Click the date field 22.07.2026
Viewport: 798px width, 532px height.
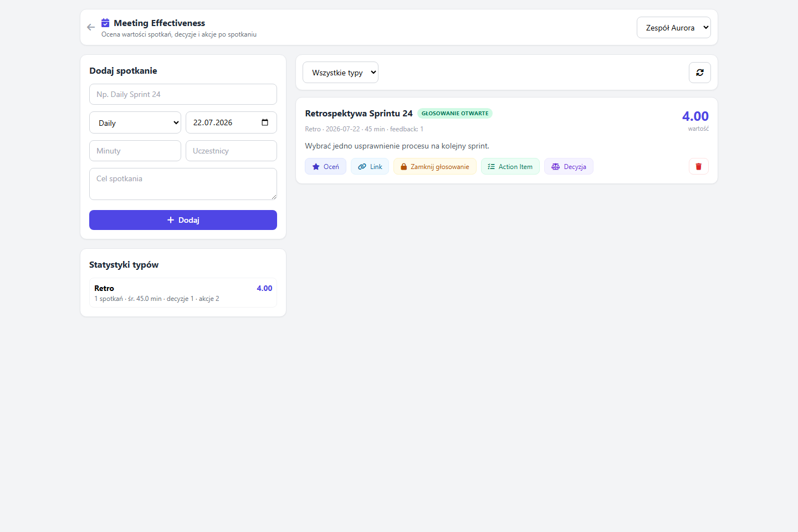(x=231, y=122)
